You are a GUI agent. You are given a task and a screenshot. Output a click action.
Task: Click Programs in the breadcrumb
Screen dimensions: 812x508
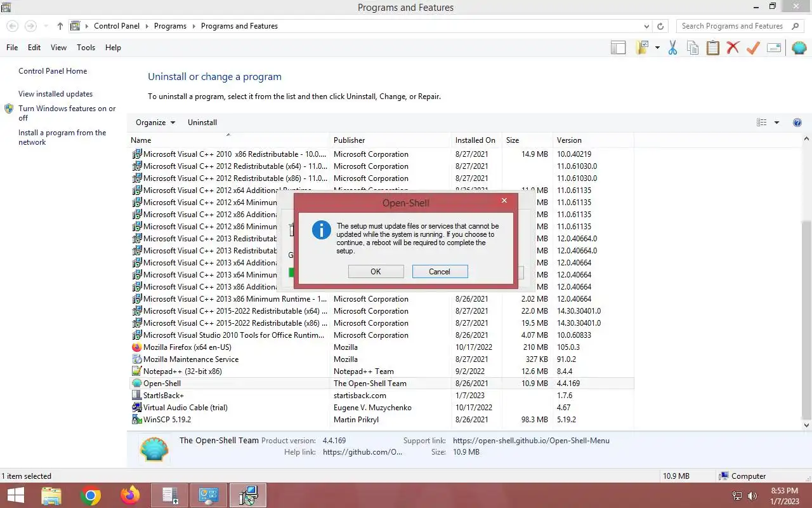(x=170, y=26)
